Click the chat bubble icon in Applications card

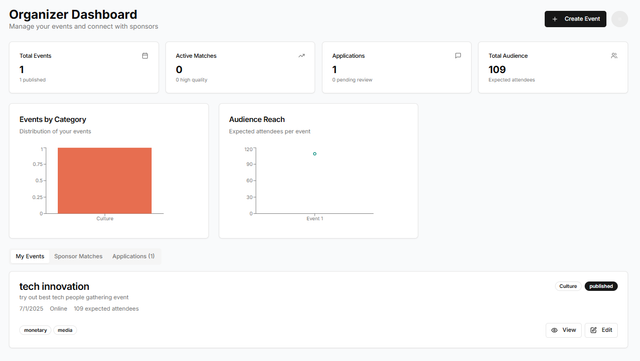[x=458, y=56]
